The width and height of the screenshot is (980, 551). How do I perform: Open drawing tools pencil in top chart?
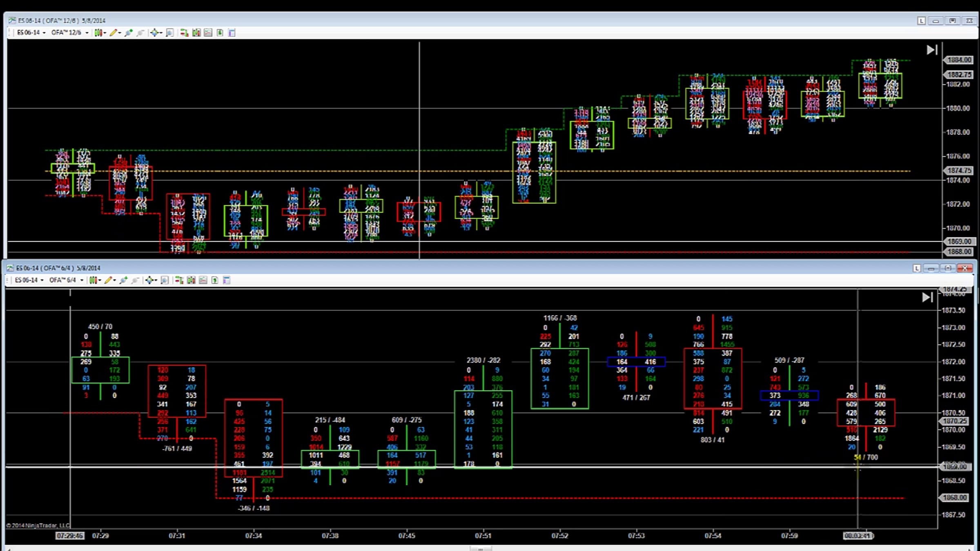pyautogui.click(x=113, y=33)
